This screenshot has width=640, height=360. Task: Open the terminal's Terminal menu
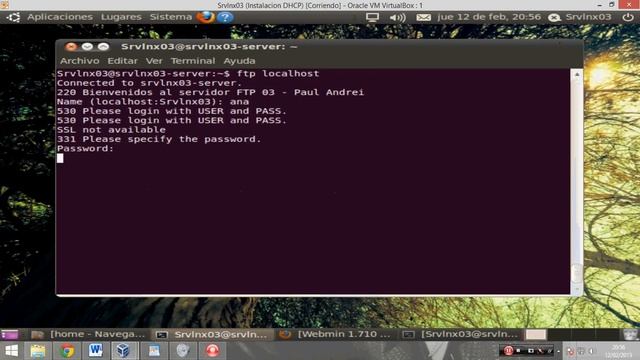[x=193, y=61]
